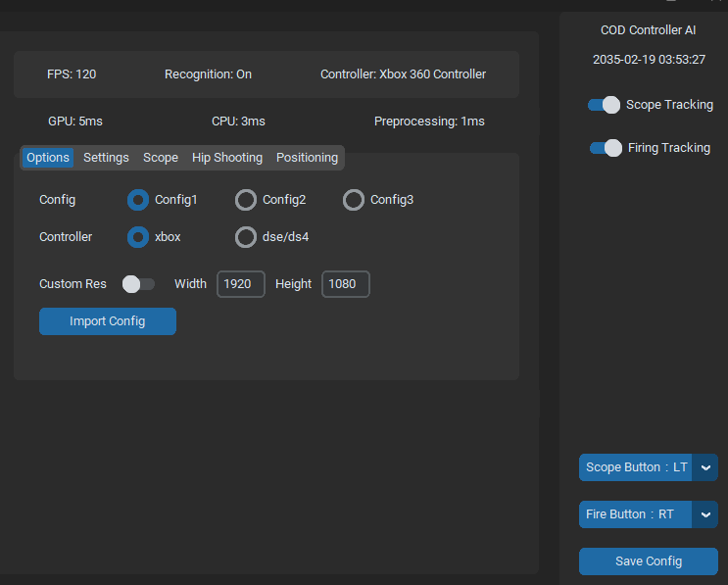Click Save Config button
The image size is (728, 585).
click(x=649, y=561)
